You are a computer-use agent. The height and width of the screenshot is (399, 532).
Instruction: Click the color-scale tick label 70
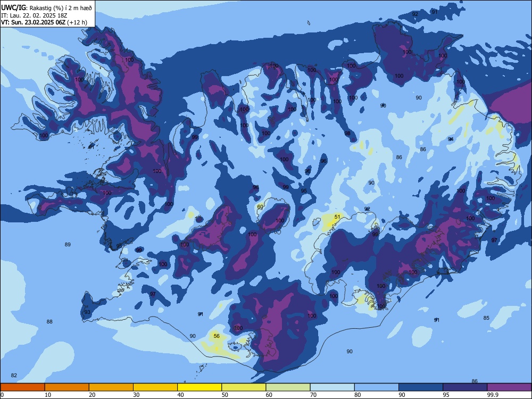pos(313,395)
